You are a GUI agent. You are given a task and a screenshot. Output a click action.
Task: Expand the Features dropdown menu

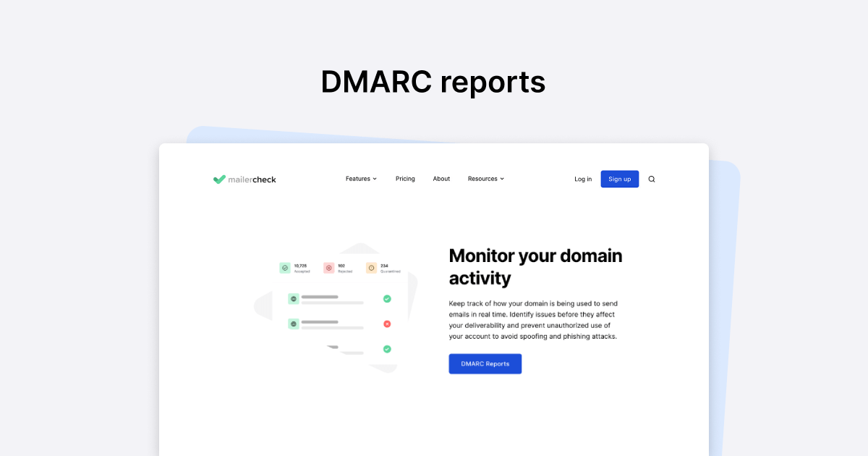(361, 179)
